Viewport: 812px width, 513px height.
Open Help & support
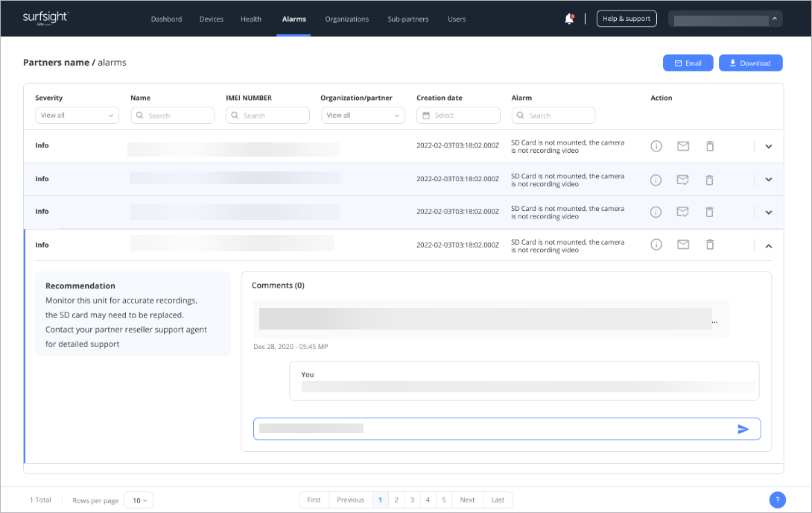(x=627, y=19)
